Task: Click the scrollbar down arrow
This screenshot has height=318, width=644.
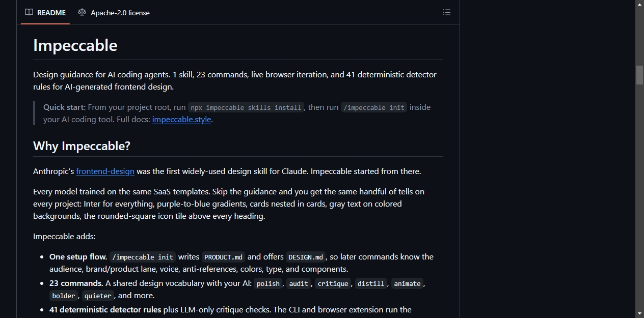Action: [639, 313]
